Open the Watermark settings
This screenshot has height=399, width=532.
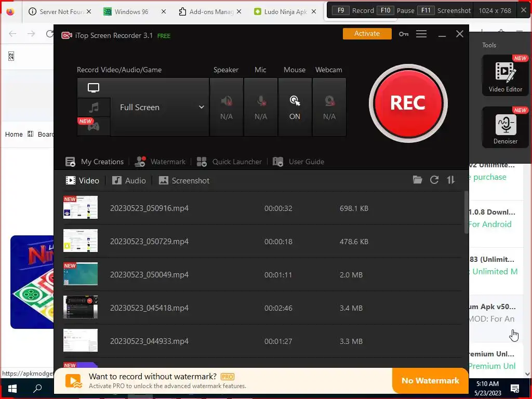tap(160, 162)
